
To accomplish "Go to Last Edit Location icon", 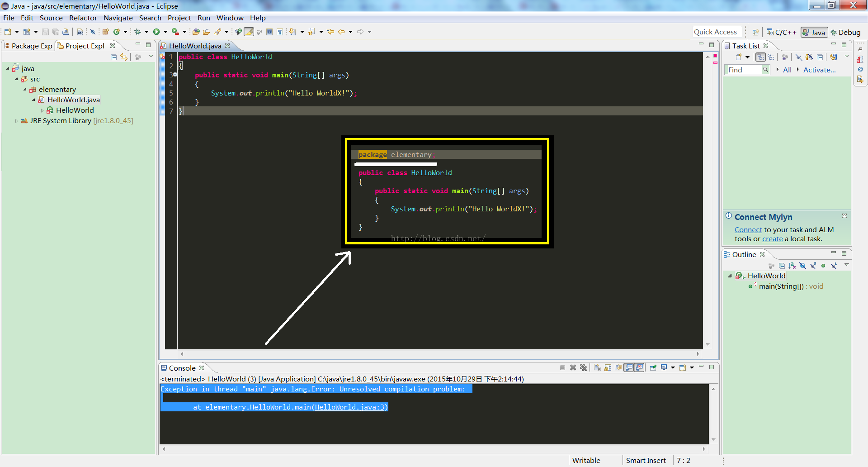I will pyautogui.click(x=330, y=32).
